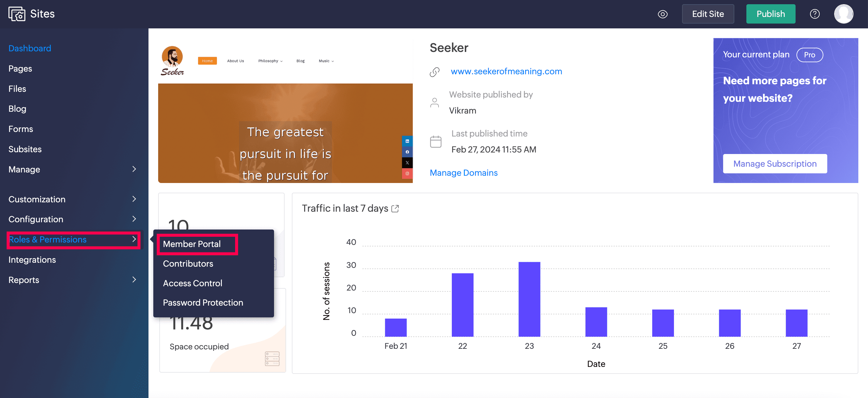Image resolution: width=868 pixels, height=398 pixels.
Task: Click the green Publish button
Action: click(x=770, y=14)
